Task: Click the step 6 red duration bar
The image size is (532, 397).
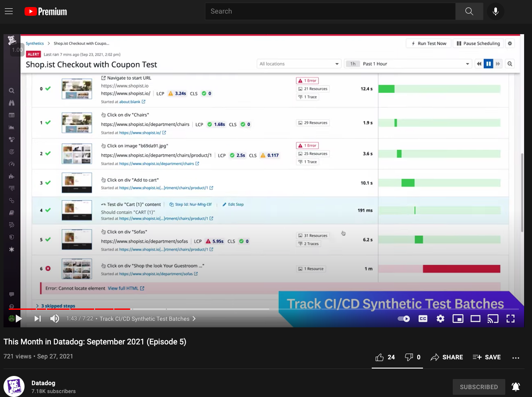Action: (462, 269)
